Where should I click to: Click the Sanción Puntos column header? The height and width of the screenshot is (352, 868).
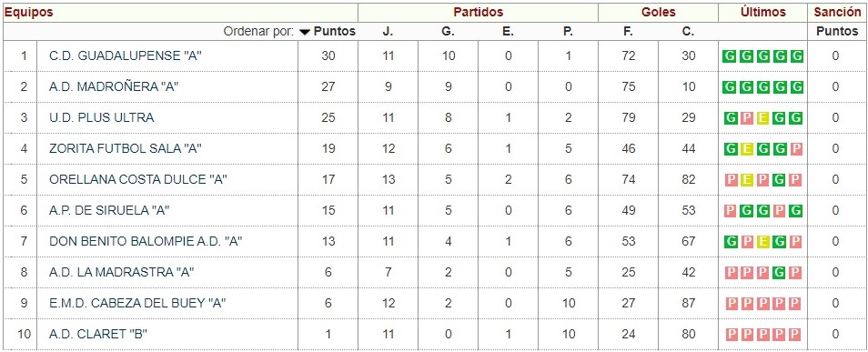tap(836, 32)
